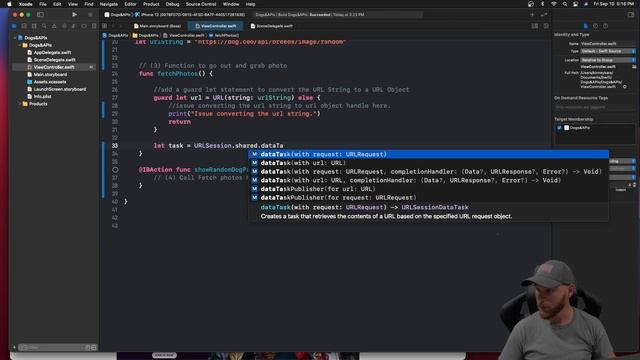Open the Source Control menu
Viewport: 640px width, 360px height.
(201, 4)
